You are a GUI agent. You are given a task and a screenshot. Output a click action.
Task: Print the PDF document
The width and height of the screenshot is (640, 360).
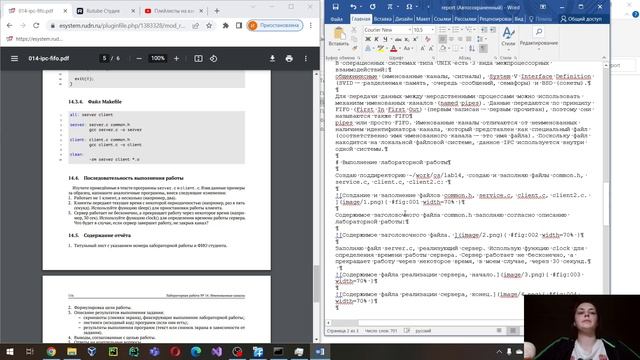point(289,58)
